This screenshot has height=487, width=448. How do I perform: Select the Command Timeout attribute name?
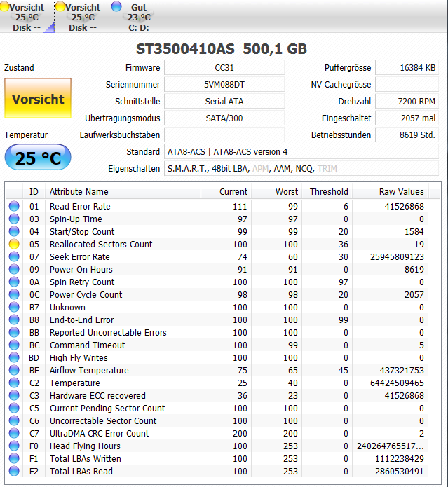88,345
